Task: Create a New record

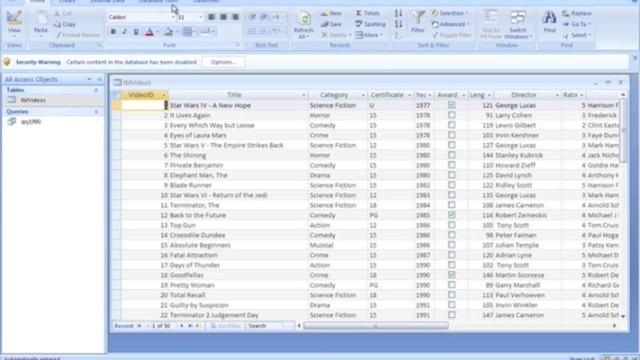Action: coord(331,13)
